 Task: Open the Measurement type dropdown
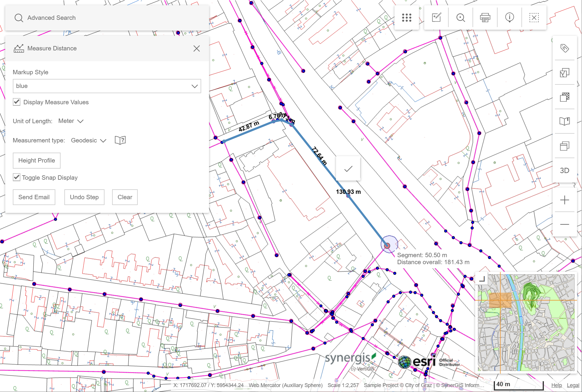88,140
